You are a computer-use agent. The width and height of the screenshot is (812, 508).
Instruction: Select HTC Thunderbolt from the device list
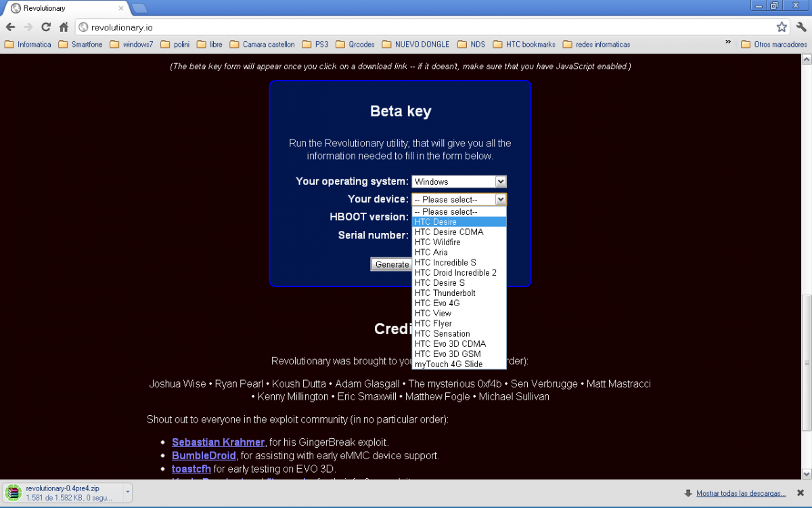click(x=459, y=293)
